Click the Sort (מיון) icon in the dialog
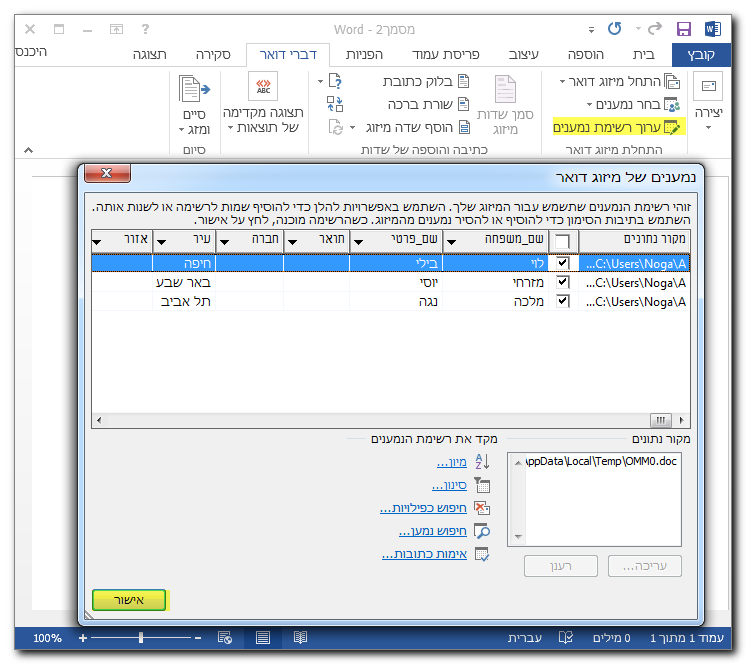This screenshot has width=746, height=664. pyautogui.click(x=482, y=462)
